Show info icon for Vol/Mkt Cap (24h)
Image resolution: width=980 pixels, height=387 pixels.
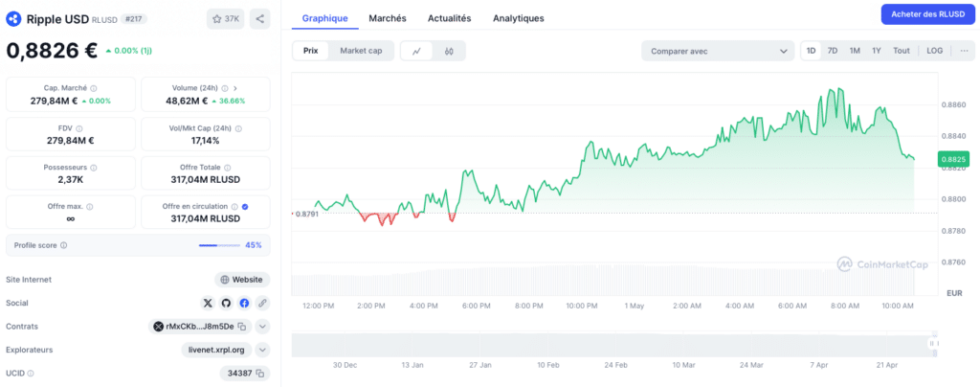point(238,128)
